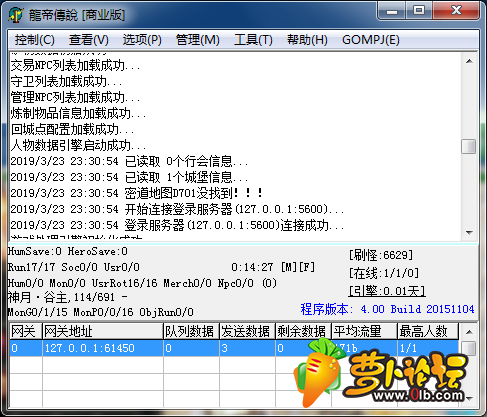Image resolution: width=487 pixels, height=417 pixels.
Task: Click the application icon in title bar
Action: pos(16,15)
